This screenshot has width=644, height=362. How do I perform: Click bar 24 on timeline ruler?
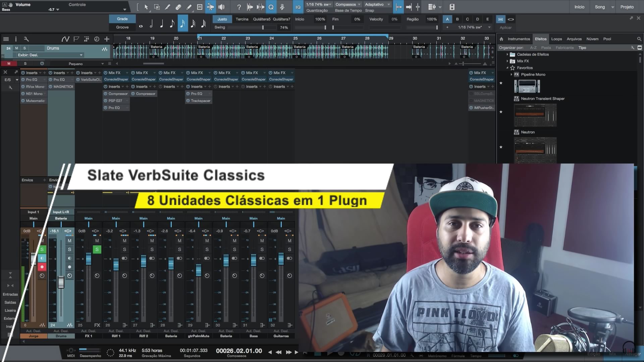pos(272,38)
